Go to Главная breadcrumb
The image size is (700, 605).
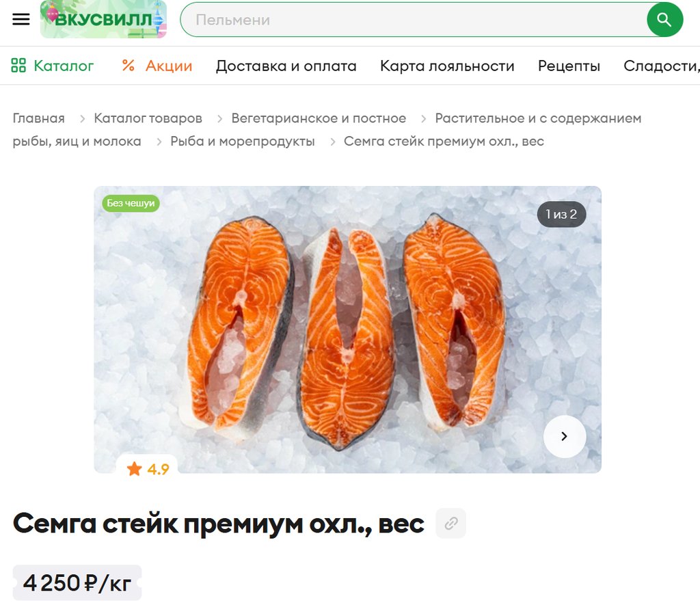click(x=38, y=118)
